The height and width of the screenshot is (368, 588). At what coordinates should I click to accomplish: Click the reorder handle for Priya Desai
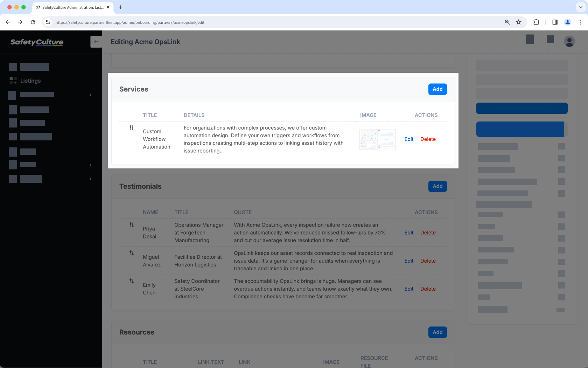(132, 225)
